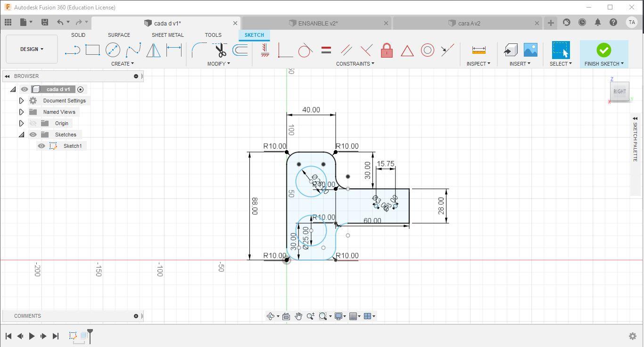This screenshot has height=347, width=644.
Task: Click the SELECT menu label
Action: (x=561, y=64)
